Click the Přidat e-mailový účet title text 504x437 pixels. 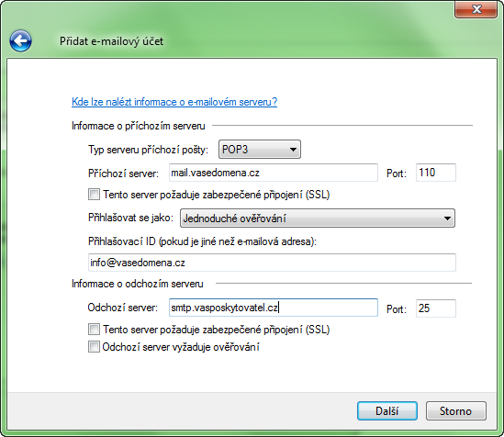point(111,41)
